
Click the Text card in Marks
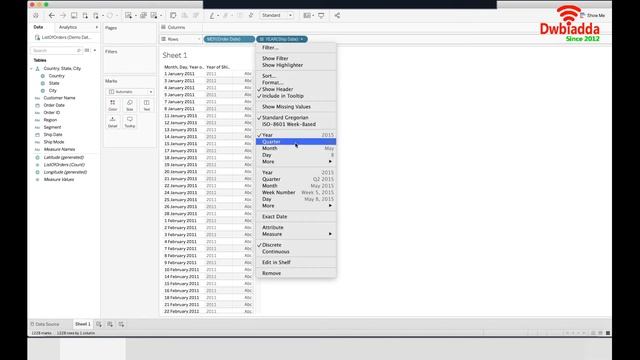[147, 105]
